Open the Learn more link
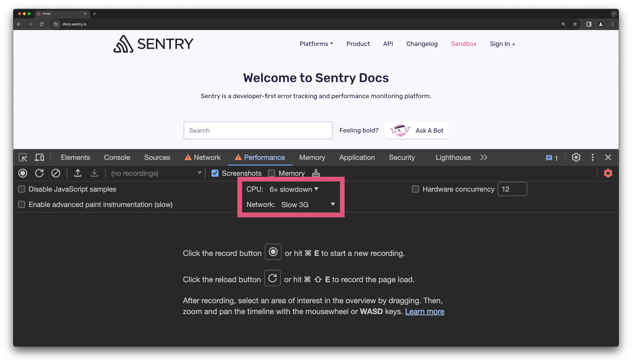 coord(424,312)
